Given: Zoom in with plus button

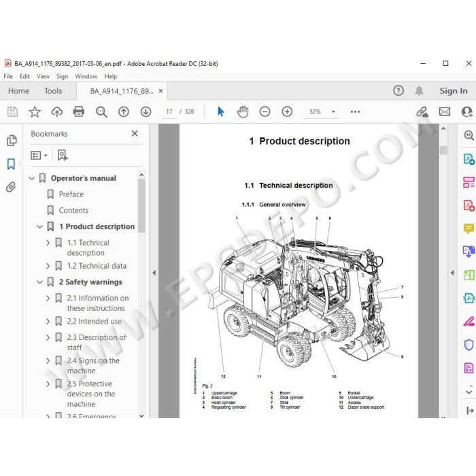Looking at the screenshot, I should point(287,112).
